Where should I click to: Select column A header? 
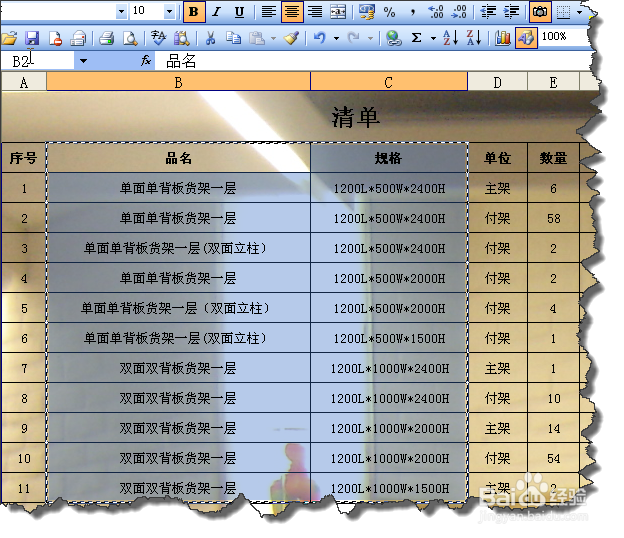click(23, 82)
